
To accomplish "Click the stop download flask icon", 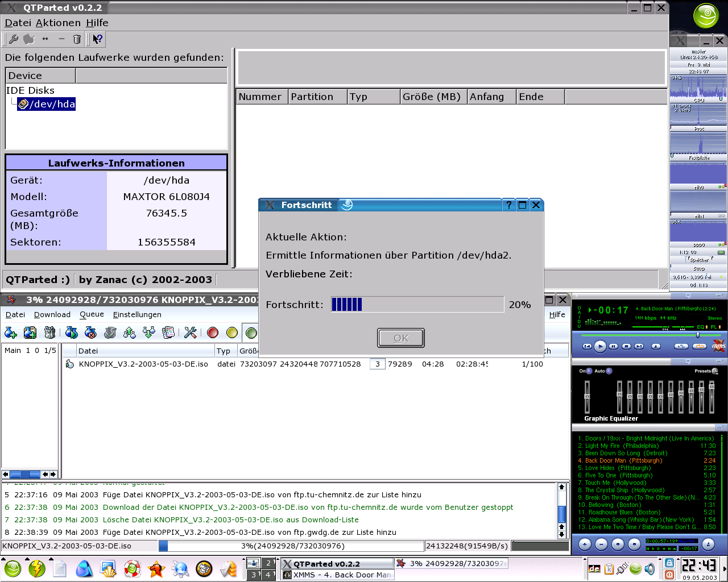I will [90, 332].
